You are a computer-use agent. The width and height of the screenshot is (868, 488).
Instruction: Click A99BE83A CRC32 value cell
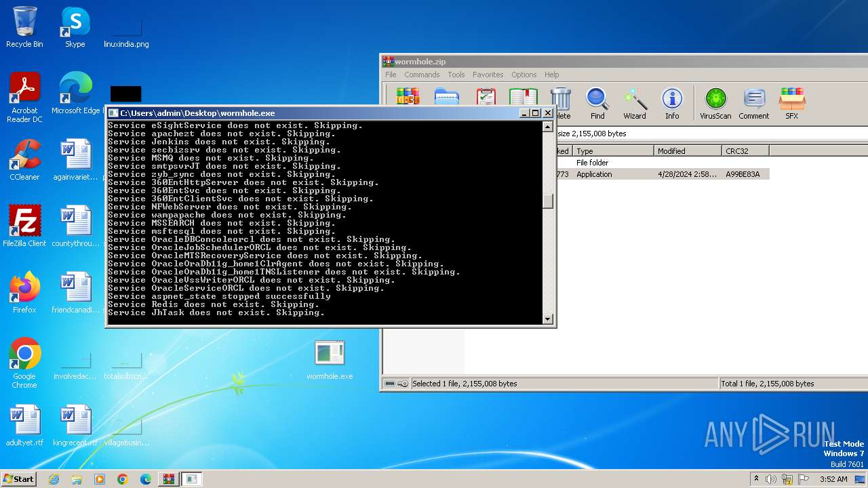click(x=743, y=174)
